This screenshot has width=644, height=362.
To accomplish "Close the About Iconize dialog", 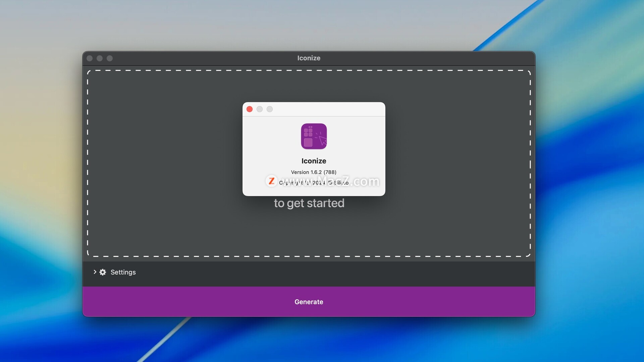I will pyautogui.click(x=250, y=109).
